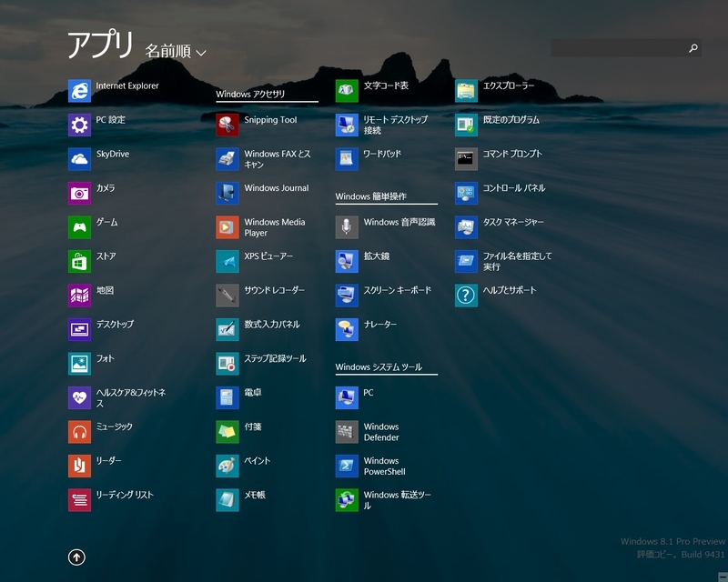This screenshot has height=582, width=728.
Task: Select the Windows アクセサリ group header
Action: click(267, 95)
